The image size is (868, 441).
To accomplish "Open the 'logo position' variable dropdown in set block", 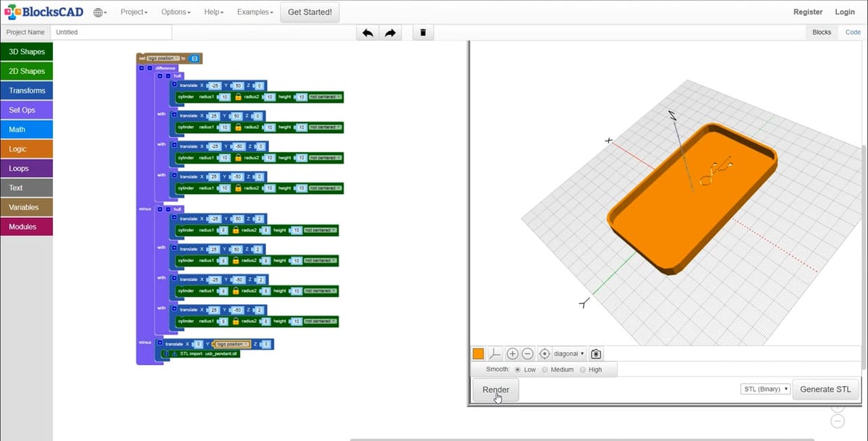I will (163, 59).
